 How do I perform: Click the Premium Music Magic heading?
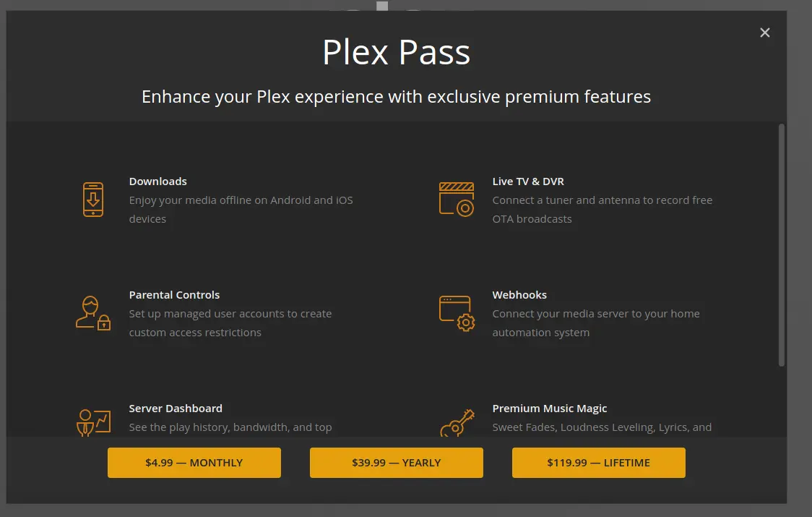pos(550,409)
